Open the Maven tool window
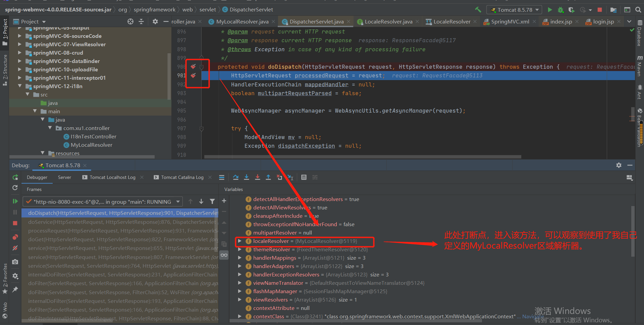The height and width of the screenshot is (325, 644). point(640,66)
